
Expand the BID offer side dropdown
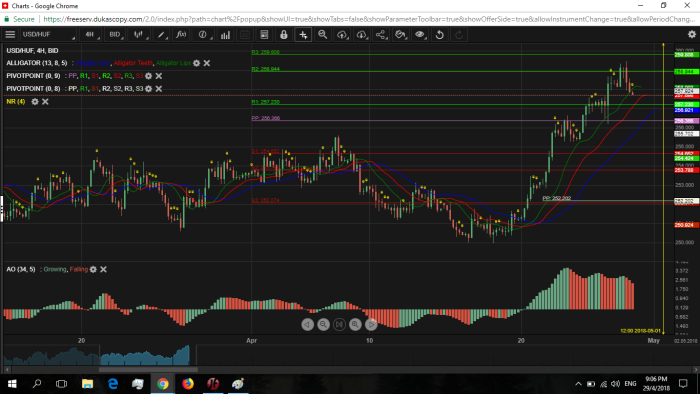point(115,34)
